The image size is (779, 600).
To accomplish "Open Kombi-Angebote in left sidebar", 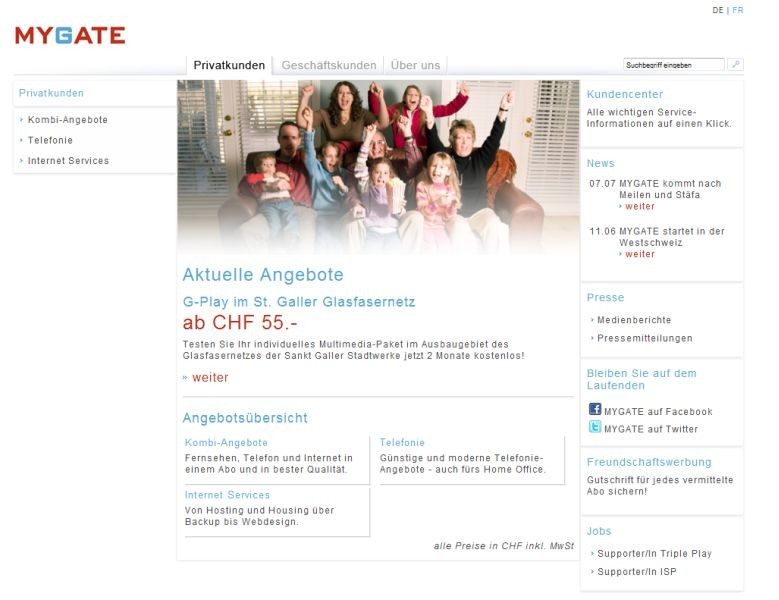I will (68, 120).
